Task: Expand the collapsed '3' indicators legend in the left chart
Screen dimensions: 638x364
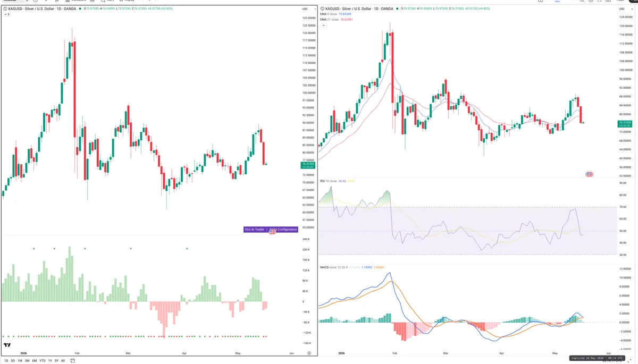Action: coord(7,14)
